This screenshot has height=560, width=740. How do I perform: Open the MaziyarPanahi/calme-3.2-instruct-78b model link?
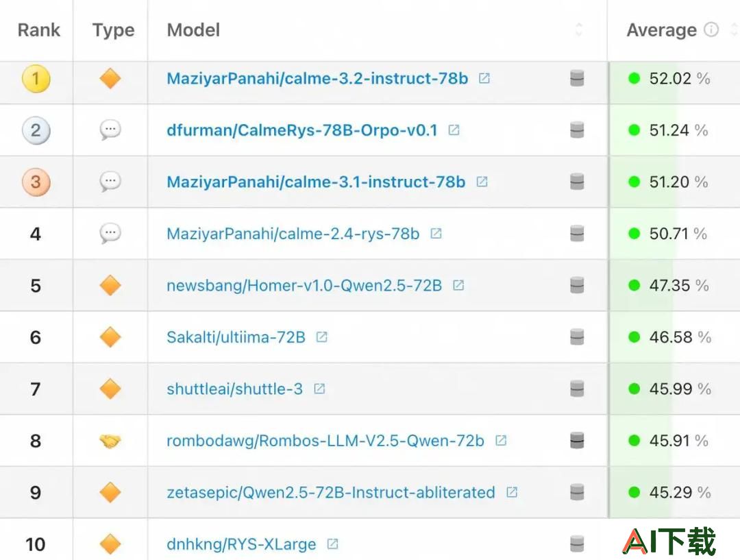coord(317,78)
